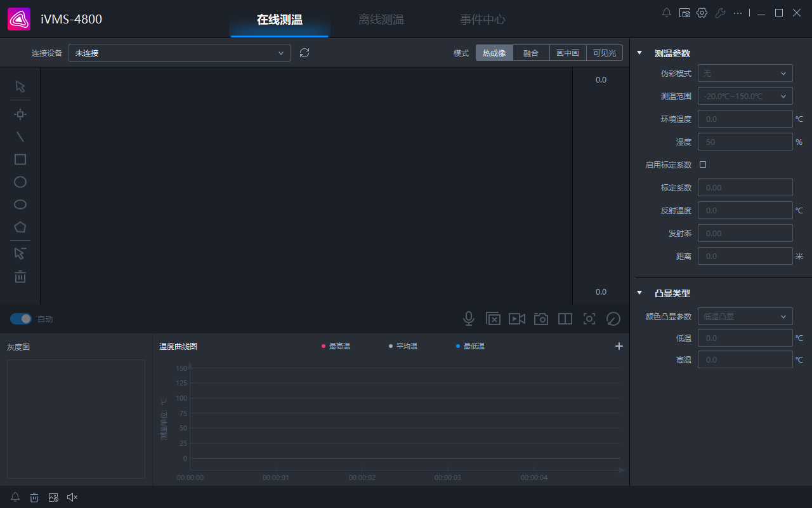This screenshot has height=508, width=812.
Task: Switch the mode to 可见光
Action: tap(604, 53)
